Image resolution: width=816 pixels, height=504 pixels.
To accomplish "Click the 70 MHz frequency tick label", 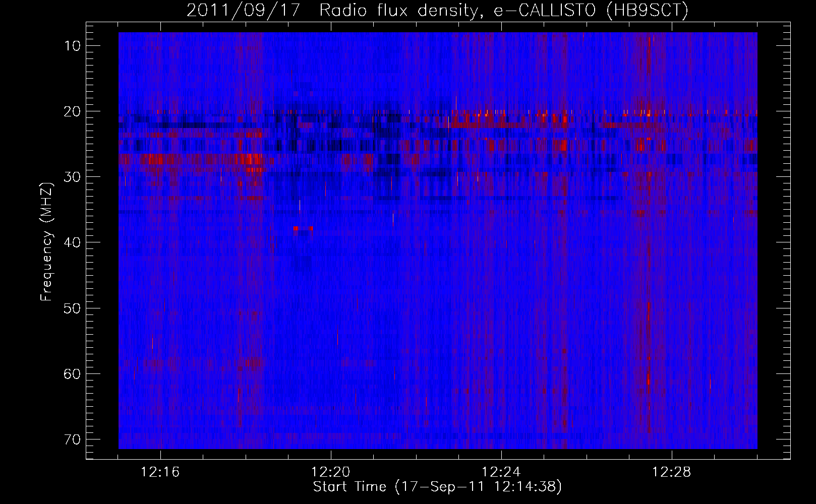I will 73,439.
